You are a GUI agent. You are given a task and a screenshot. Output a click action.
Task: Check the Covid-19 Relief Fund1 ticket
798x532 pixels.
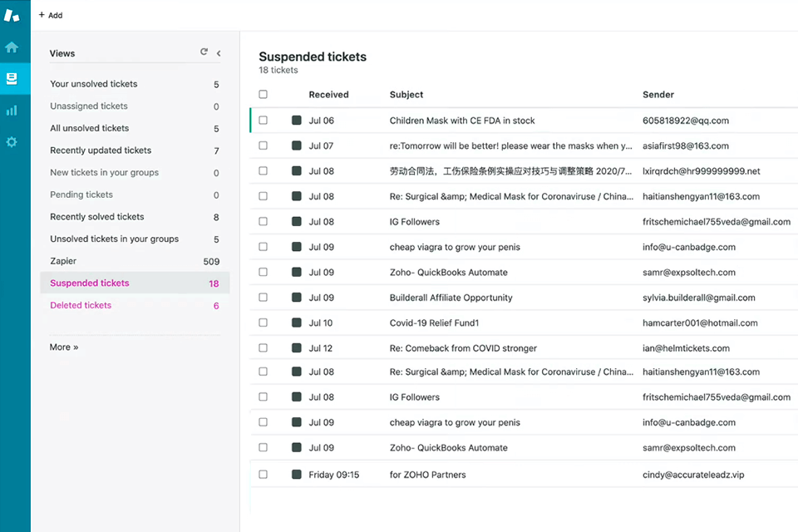tap(264, 323)
